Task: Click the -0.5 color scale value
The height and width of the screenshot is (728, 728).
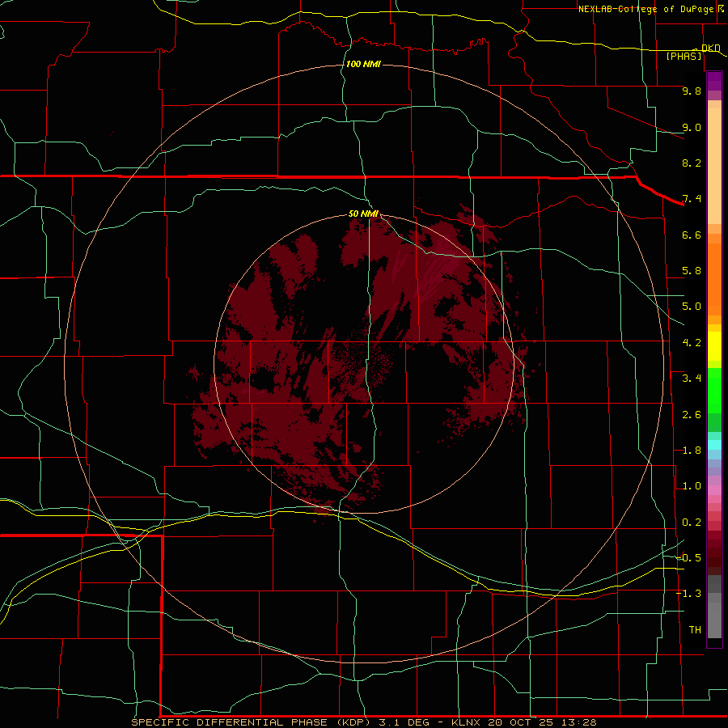Action: tap(689, 558)
